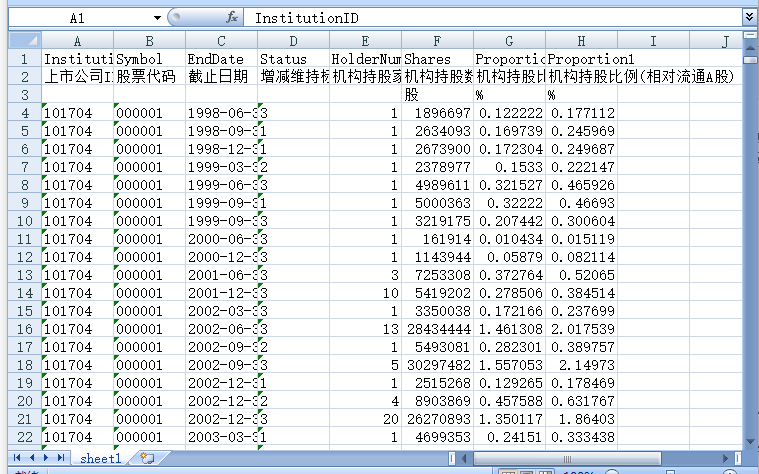This screenshot has width=759, height=474.
Task: Click the Shares header cell
Action: coord(437,59)
